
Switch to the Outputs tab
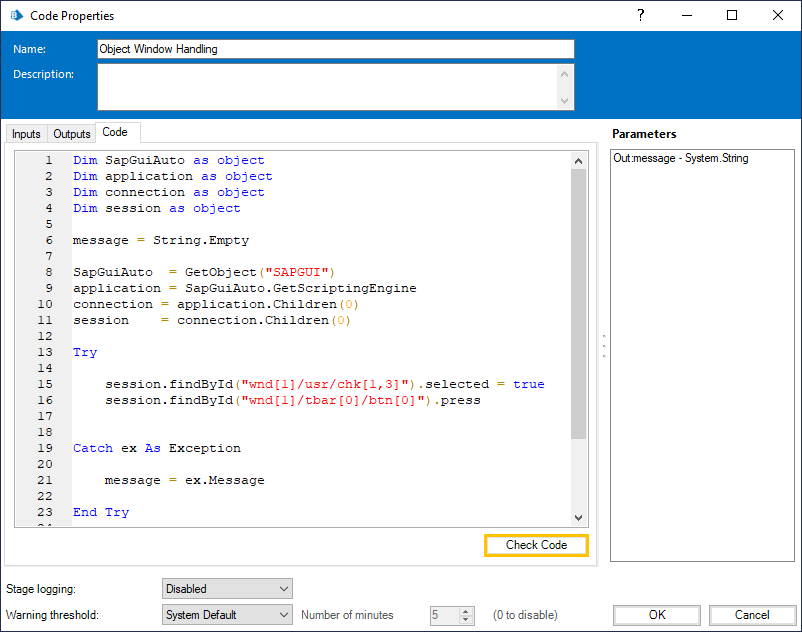72,134
